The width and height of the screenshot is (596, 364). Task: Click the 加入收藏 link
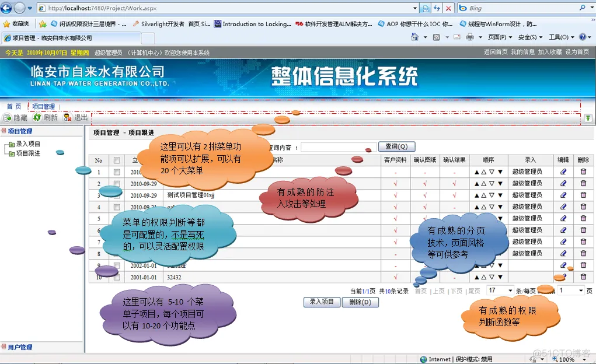tap(550, 52)
